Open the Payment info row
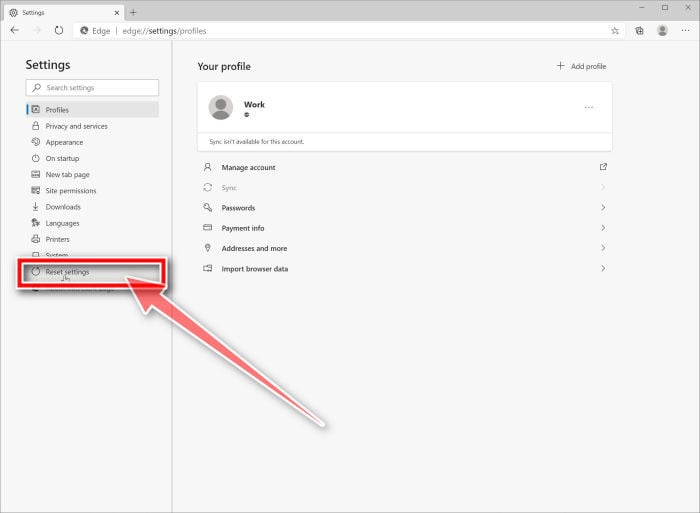 pyautogui.click(x=405, y=228)
